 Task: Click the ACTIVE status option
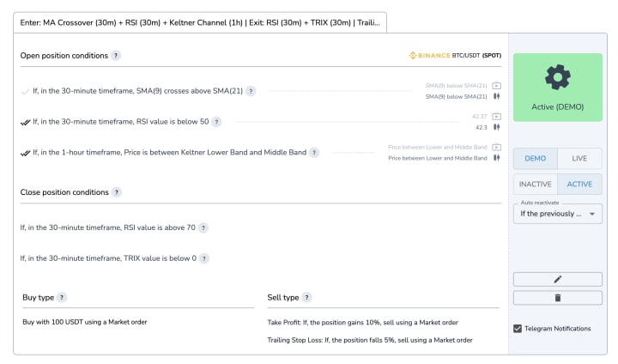(x=579, y=184)
